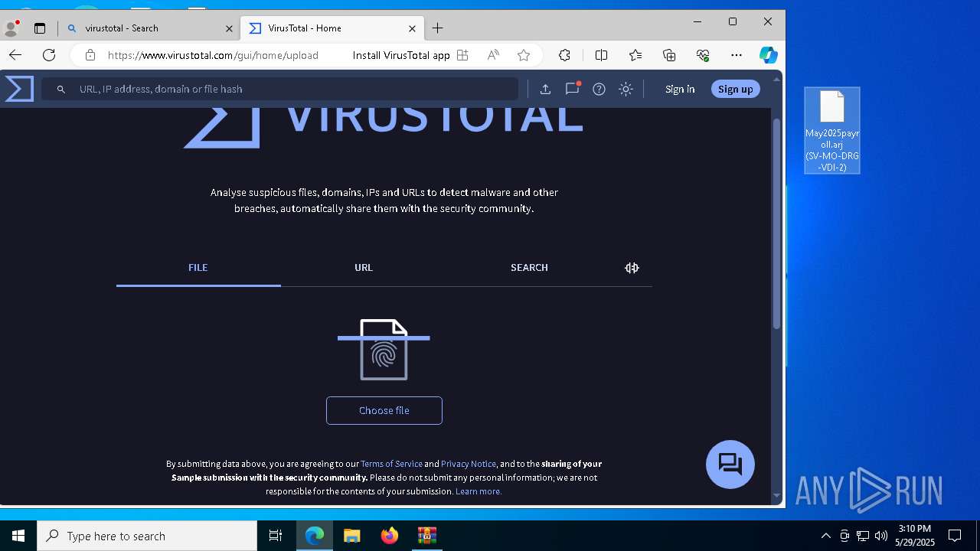This screenshot has width=980, height=551.
Task: Click the fingerprint file upload graphic
Action: click(x=384, y=350)
